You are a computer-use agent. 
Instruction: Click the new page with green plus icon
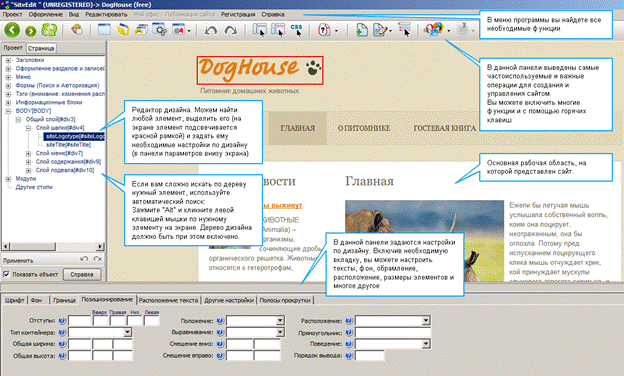(x=361, y=30)
